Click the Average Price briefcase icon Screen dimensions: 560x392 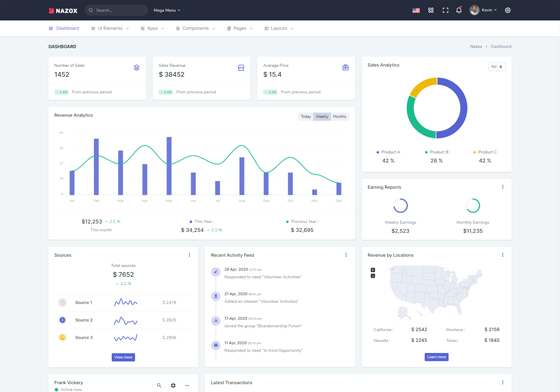345,67
